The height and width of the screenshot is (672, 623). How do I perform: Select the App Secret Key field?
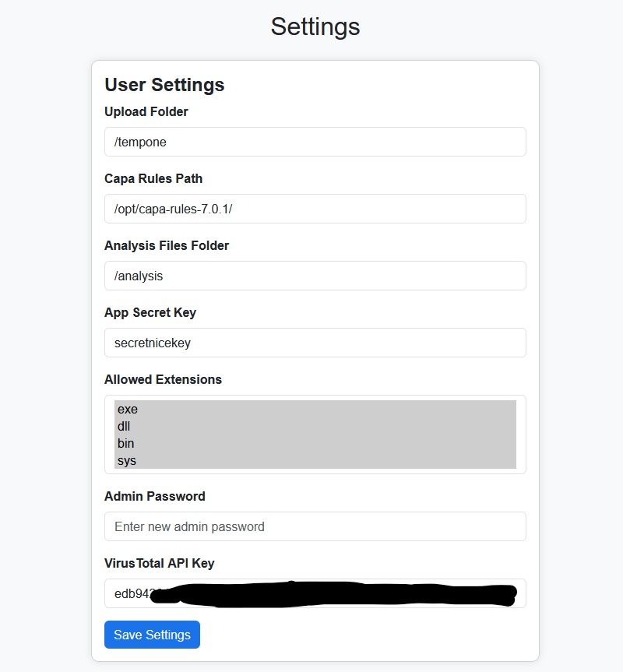tap(315, 343)
